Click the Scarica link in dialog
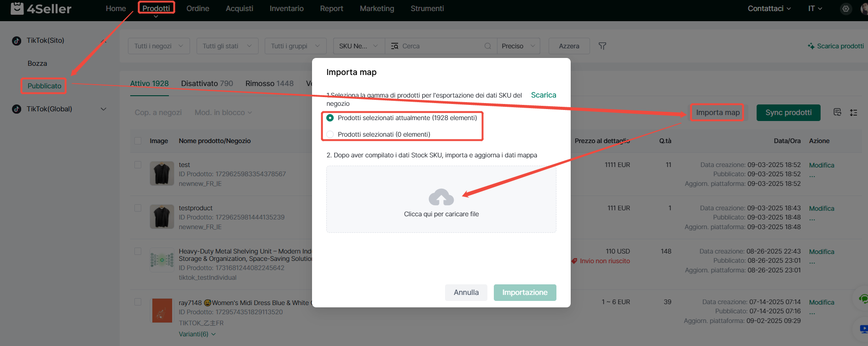868x346 pixels. [x=543, y=95]
